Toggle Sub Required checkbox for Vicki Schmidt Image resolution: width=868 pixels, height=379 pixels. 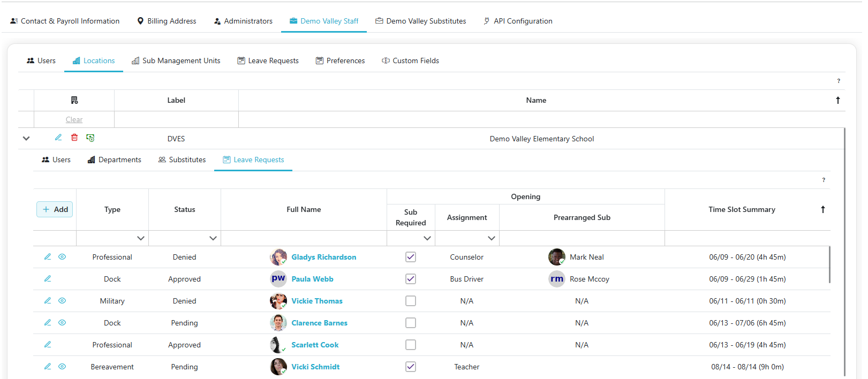click(411, 367)
